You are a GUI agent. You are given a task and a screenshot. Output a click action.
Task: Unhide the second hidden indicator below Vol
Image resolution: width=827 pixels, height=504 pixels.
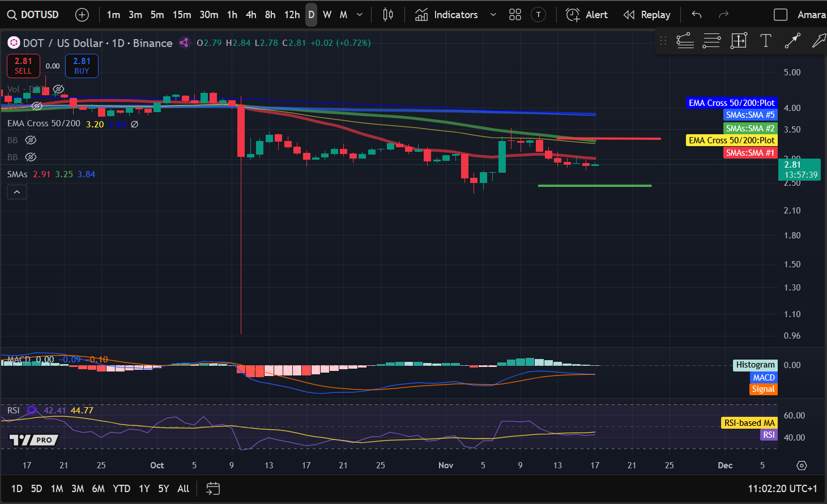tap(37, 106)
